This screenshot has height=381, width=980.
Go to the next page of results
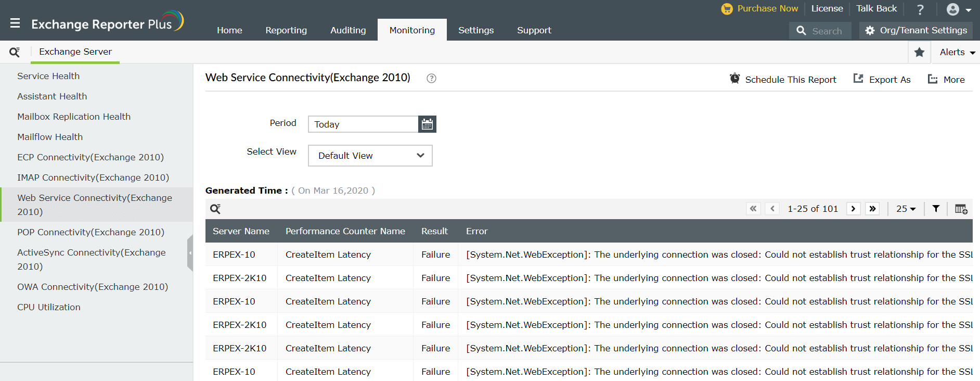click(x=853, y=209)
